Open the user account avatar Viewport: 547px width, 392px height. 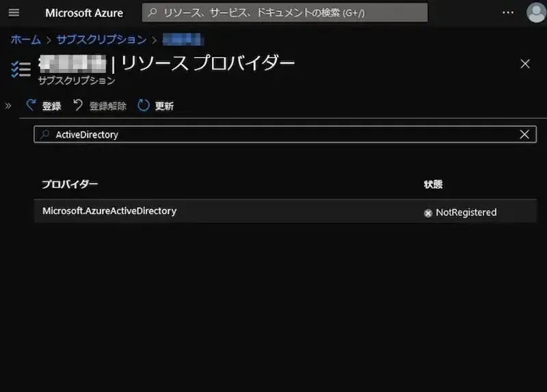pos(536,12)
